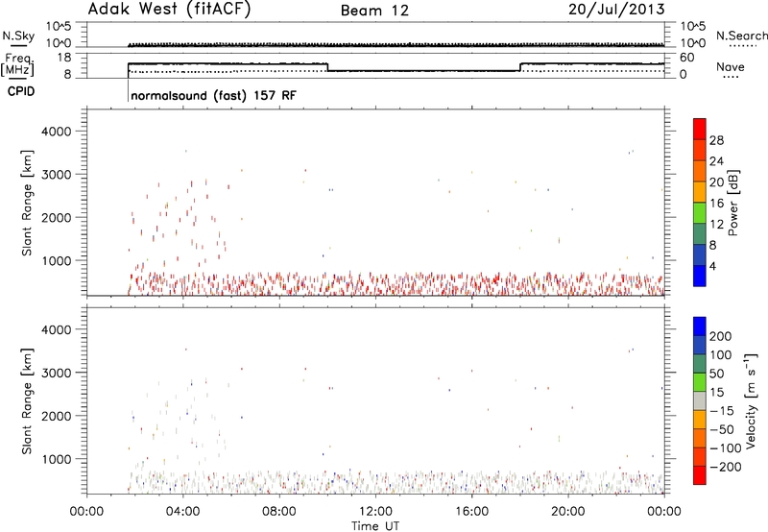Screen dimensions: 768x532
Task: Click the 'Velocity [m s⁻¹]' colorbar title
Action: 751,400
